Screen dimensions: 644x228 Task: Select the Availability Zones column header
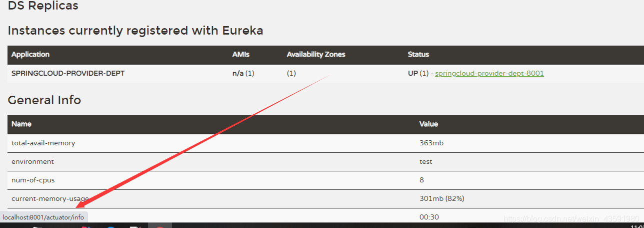(315, 54)
